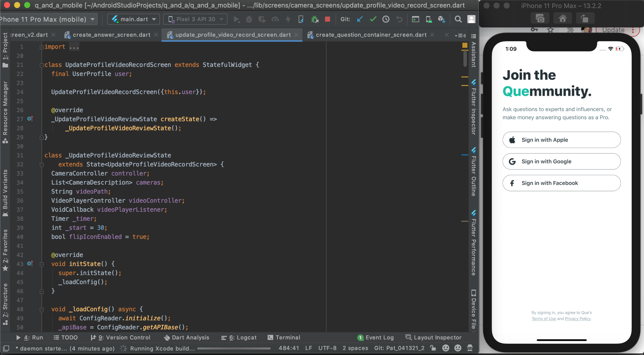Click the editor vertical scrollbar
Screen dimensions: 644x355
pos(465,58)
